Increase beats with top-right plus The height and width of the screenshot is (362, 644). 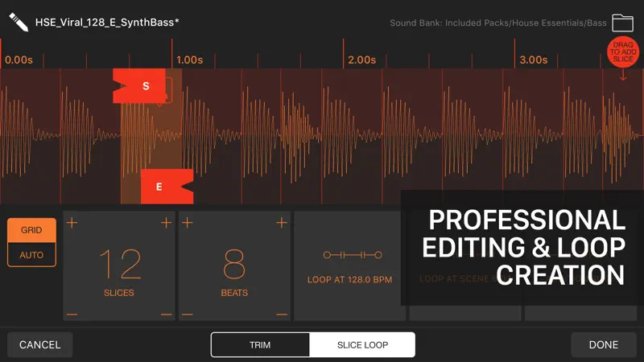pos(281,223)
